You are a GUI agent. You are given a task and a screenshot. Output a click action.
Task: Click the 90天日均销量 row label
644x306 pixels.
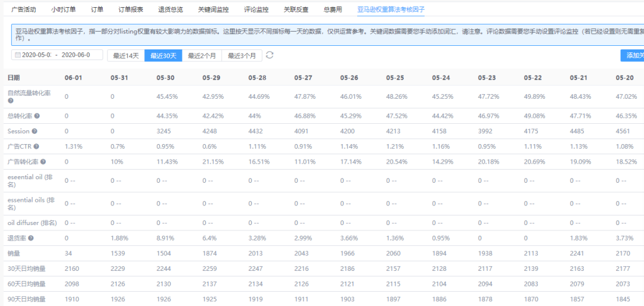[x=26, y=299]
